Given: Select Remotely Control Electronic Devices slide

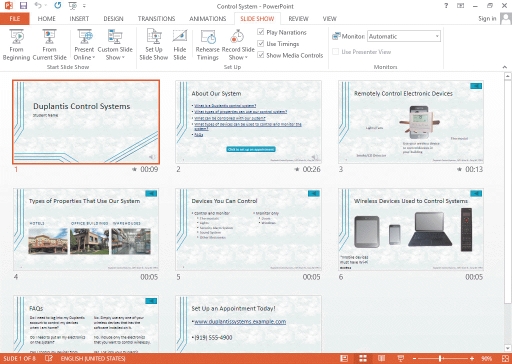Looking at the screenshot, I should (411, 122).
